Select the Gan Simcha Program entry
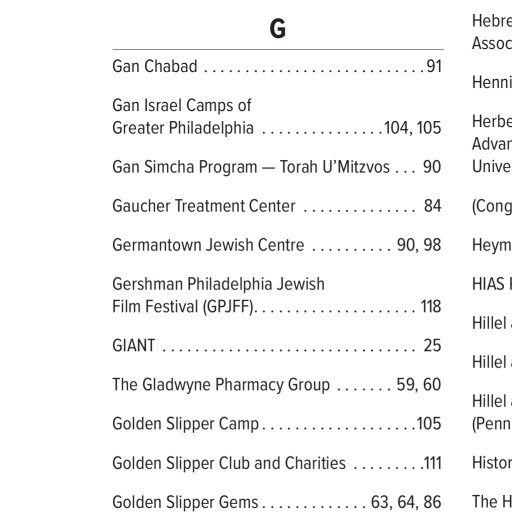Screen dimensions: 512x512 (277, 167)
